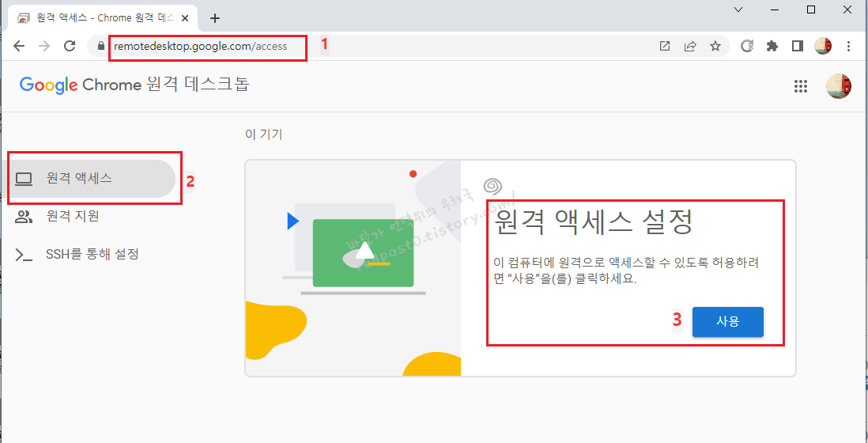Viewport: 868px width, 443px height.
Task: Click the terminal prompt icon beside SSH
Action: tap(23, 255)
